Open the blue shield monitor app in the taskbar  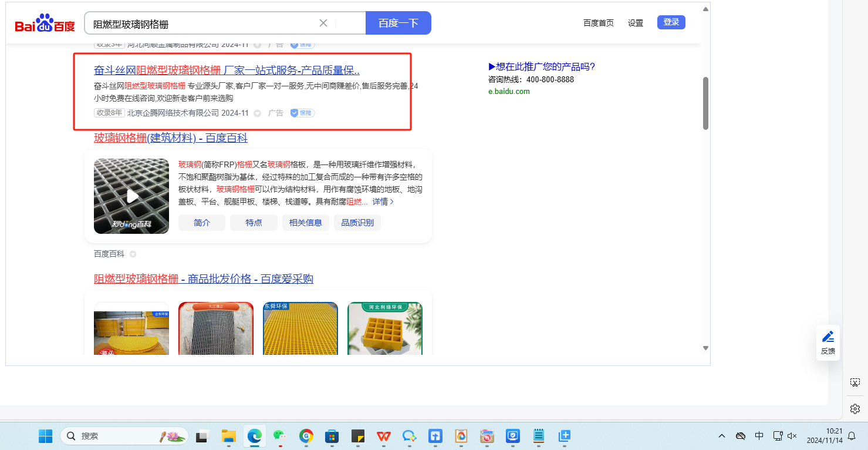point(512,436)
